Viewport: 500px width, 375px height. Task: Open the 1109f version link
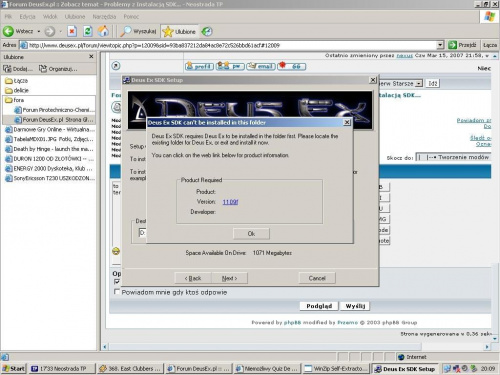(x=230, y=202)
